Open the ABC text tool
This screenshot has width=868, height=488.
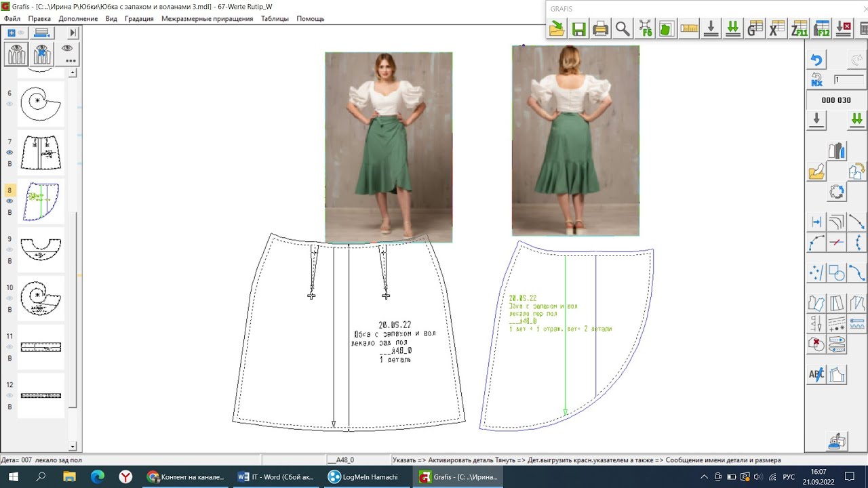click(x=816, y=374)
